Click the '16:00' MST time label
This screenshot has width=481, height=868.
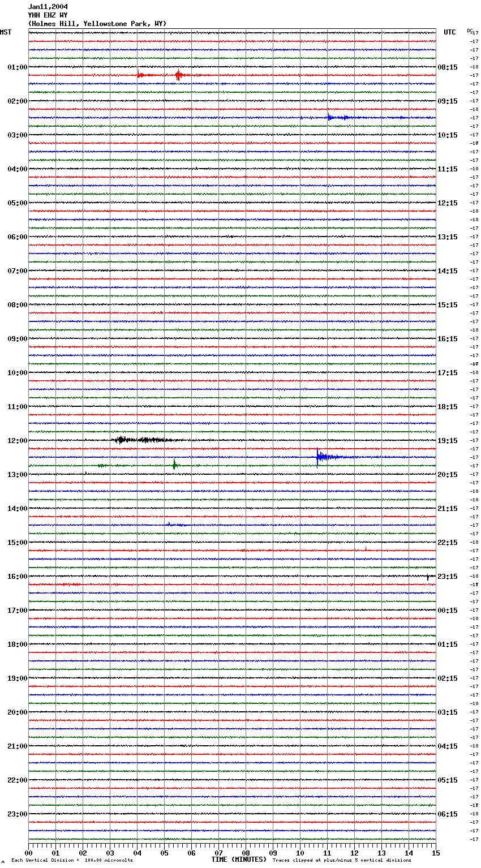(x=18, y=577)
